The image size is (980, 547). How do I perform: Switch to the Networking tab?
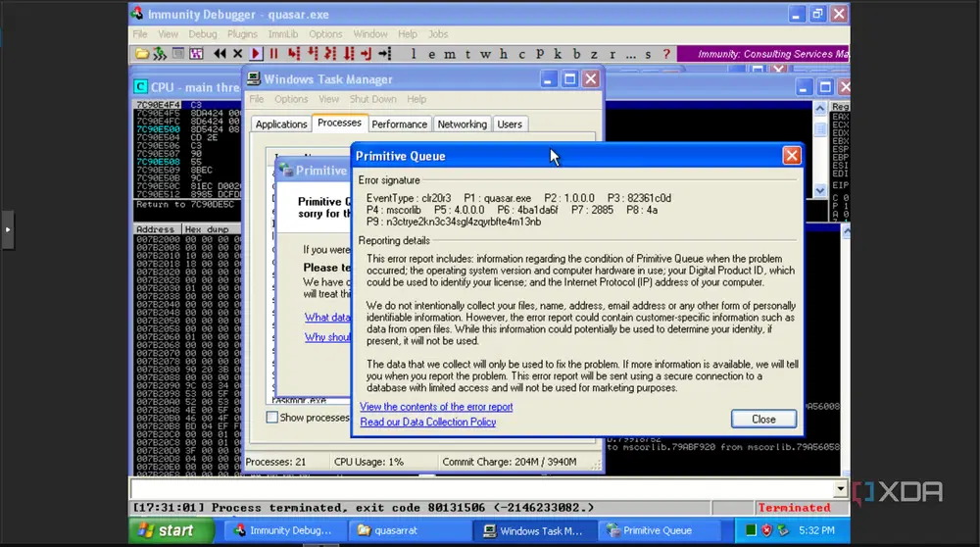click(x=462, y=124)
